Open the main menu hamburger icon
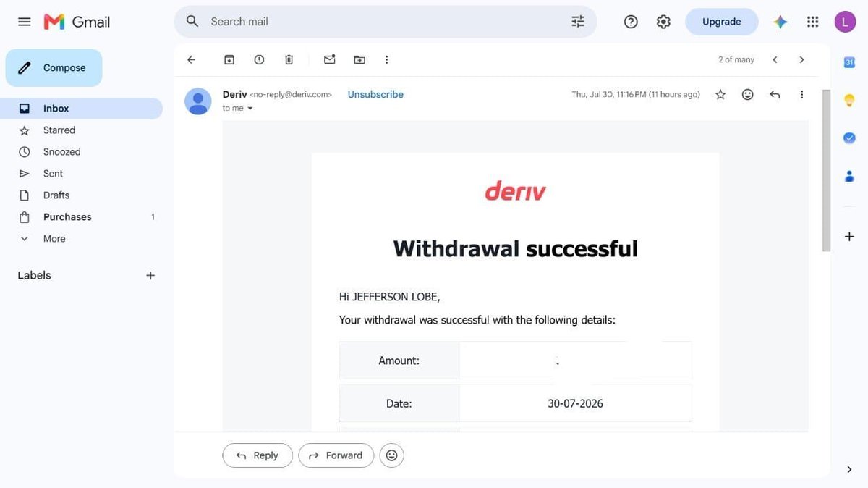Viewport: 868px width, 488px height. (25, 22)
